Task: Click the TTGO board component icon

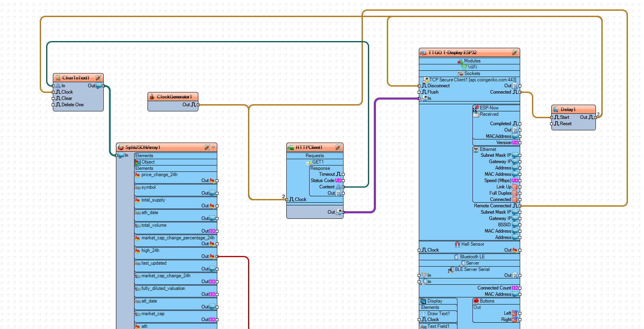Action: tap(423, 53)
